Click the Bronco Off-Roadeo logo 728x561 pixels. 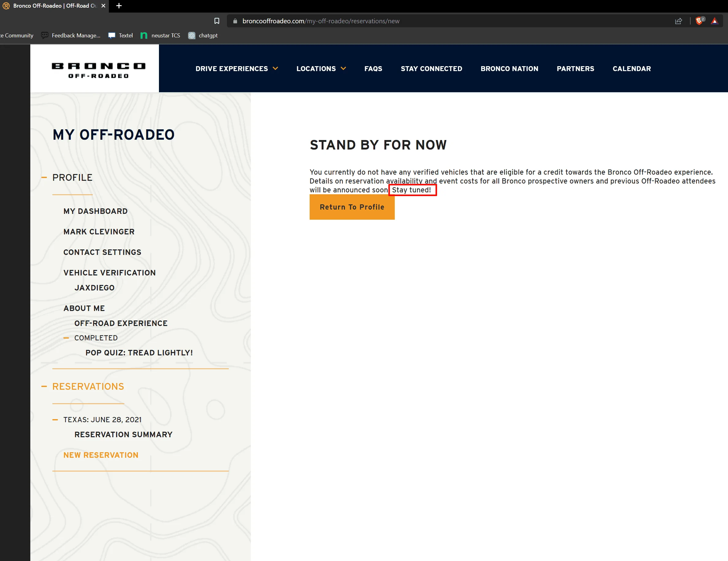[98, 70]
